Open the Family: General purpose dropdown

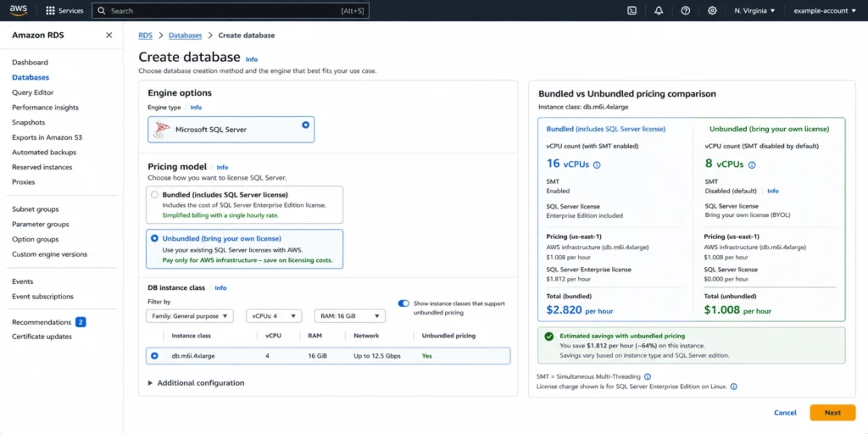(190, 316)
